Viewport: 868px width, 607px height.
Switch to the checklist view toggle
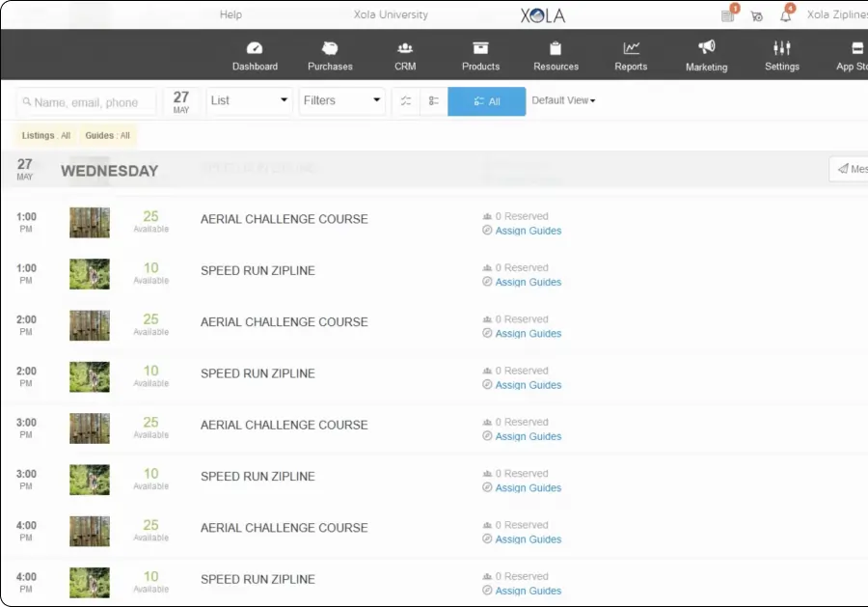[434, 101]
